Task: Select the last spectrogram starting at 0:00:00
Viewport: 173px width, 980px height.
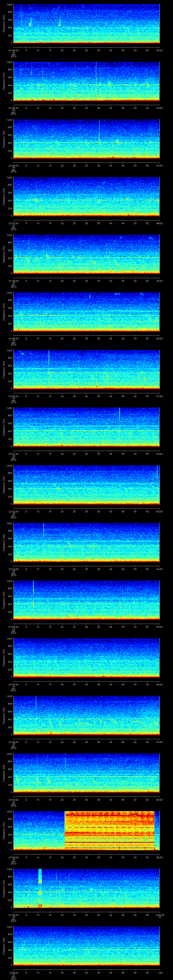Action: tap(86, 946)
